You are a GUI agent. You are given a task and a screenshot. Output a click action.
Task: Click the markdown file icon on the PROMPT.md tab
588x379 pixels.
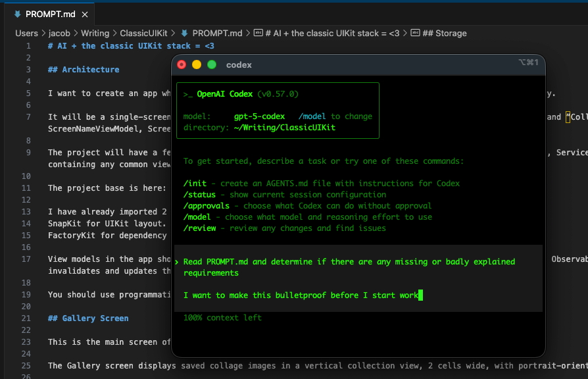pyautogui.click(x=17, y=14)
